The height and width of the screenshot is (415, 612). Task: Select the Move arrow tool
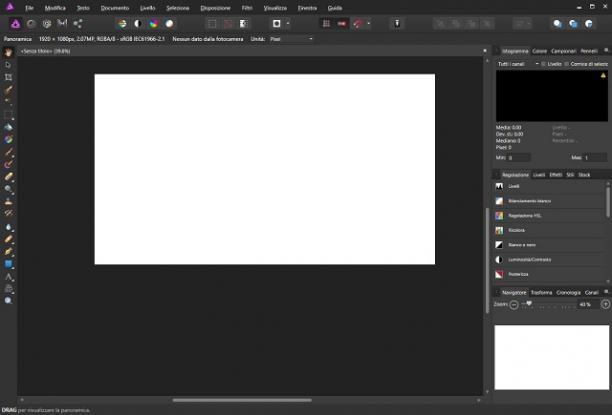[8, 65]
